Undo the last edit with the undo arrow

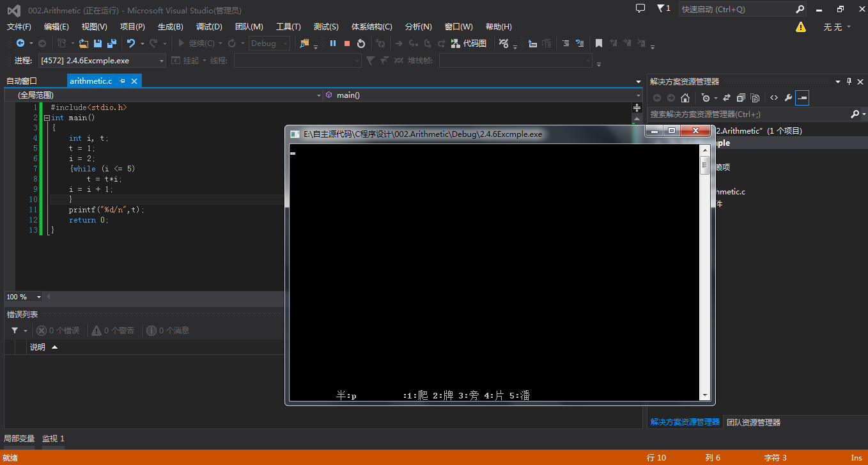[x=131, y=43]
